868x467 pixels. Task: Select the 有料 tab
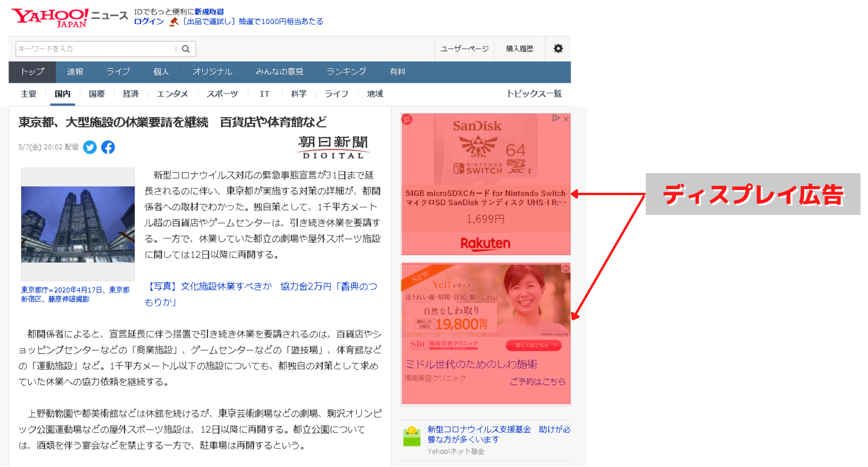tap(398, 72)
